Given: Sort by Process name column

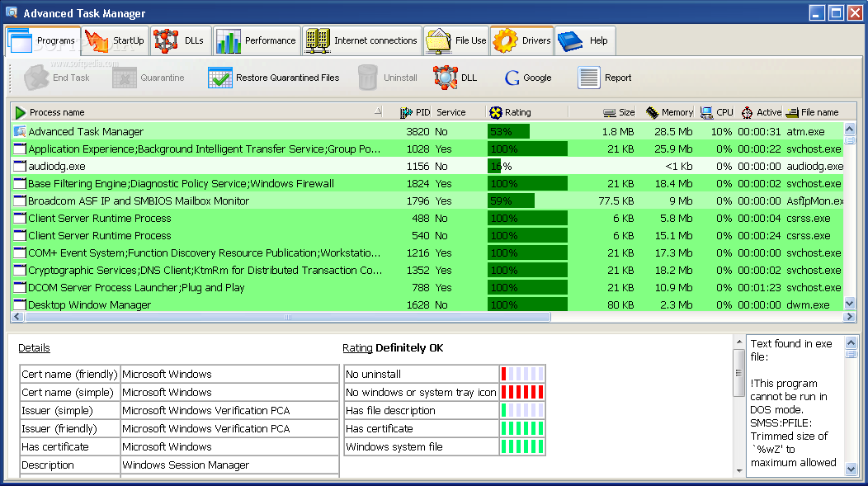Looking at the screenshot, I should click(x=196, y=112).
